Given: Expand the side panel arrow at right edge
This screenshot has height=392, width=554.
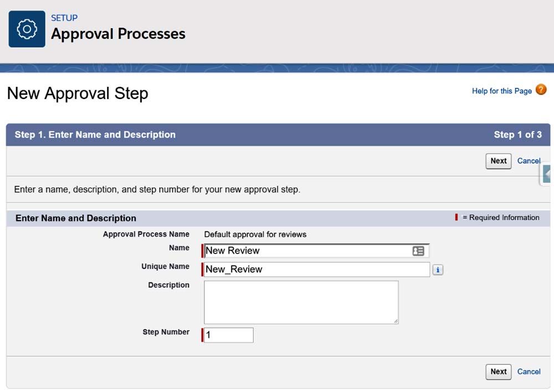Looking at the screenshot, I should point(547,174).
